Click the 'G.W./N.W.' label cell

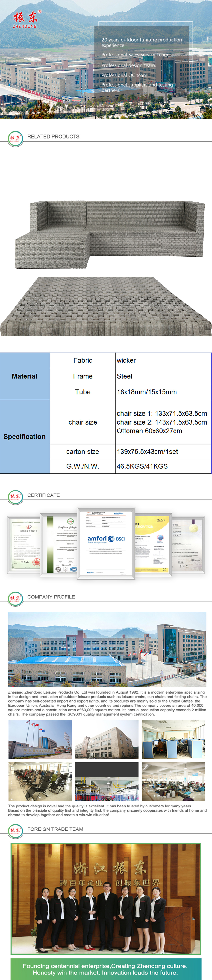click(x=83, y=466)
